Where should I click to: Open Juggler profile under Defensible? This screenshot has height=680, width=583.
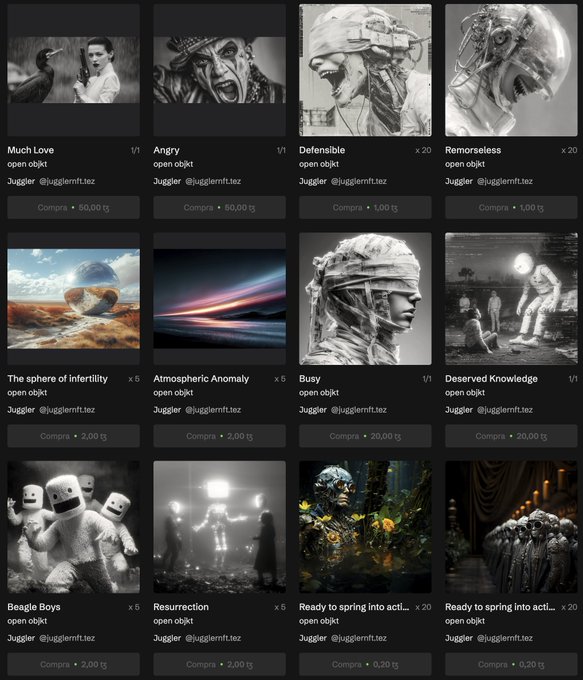tap(343, 181)
